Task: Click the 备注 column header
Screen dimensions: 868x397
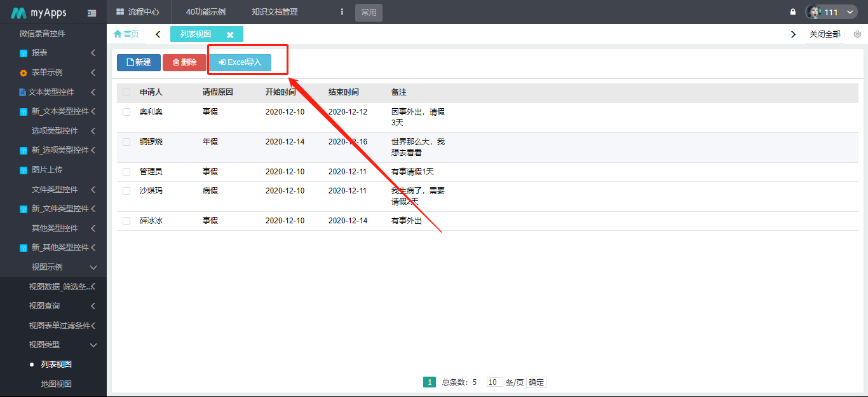Action: pyautogui.click(x=399, y=92)
